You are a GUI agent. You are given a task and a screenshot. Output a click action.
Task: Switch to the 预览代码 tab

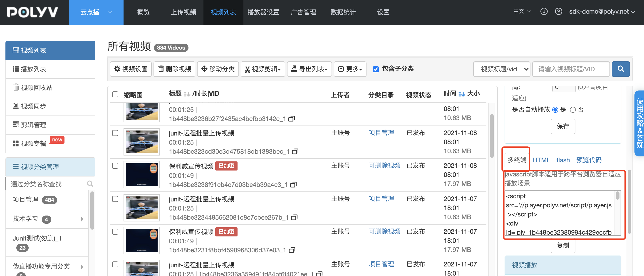click(x=589, y=160)
